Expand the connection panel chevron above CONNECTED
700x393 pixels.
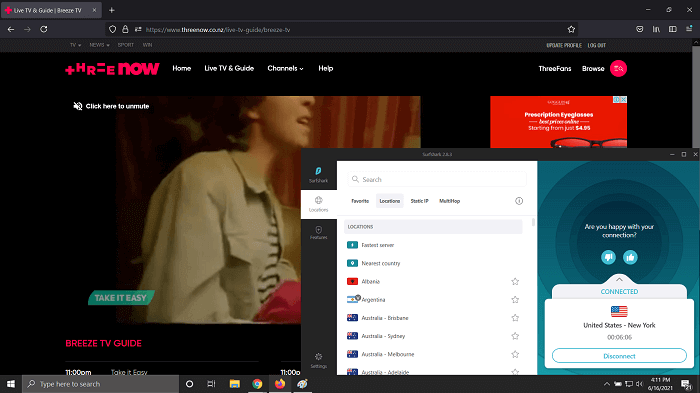click(x=619, y=280)
